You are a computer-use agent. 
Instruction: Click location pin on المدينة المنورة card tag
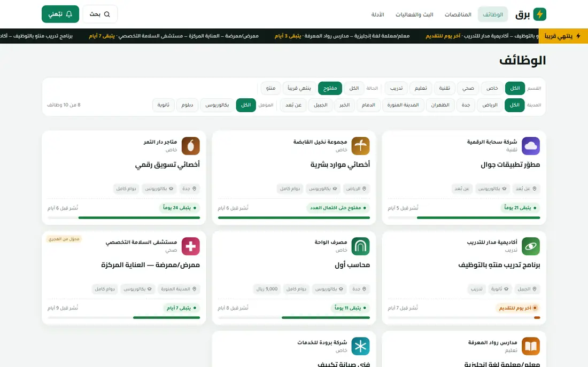click(194, 289)
